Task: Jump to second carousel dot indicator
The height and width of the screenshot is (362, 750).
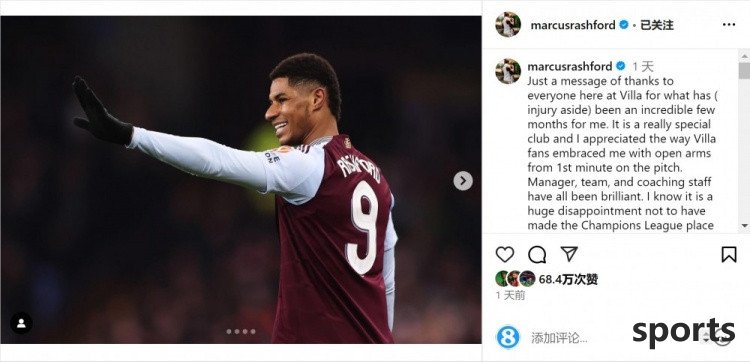Action: point(237,331)
